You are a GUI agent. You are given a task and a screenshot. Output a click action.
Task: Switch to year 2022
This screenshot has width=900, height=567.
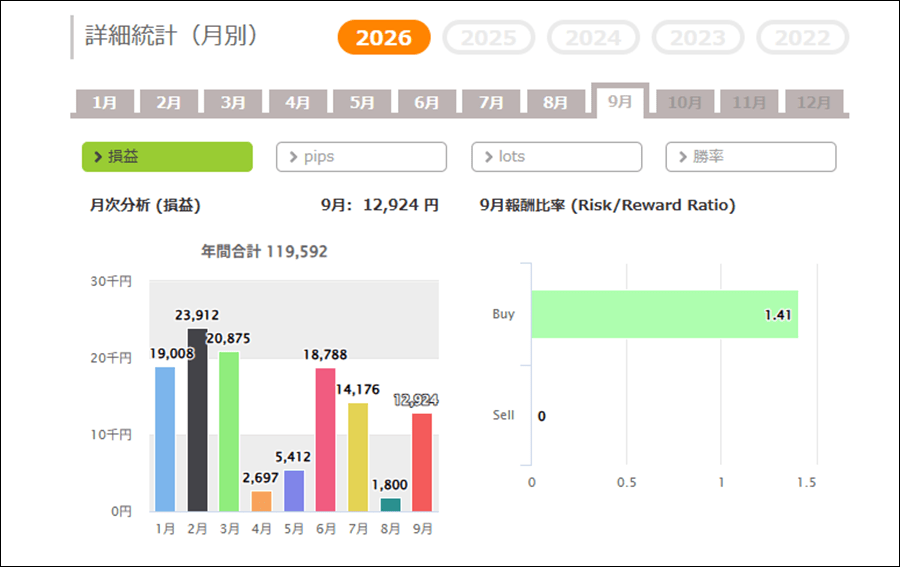click(x=802, y=37)
